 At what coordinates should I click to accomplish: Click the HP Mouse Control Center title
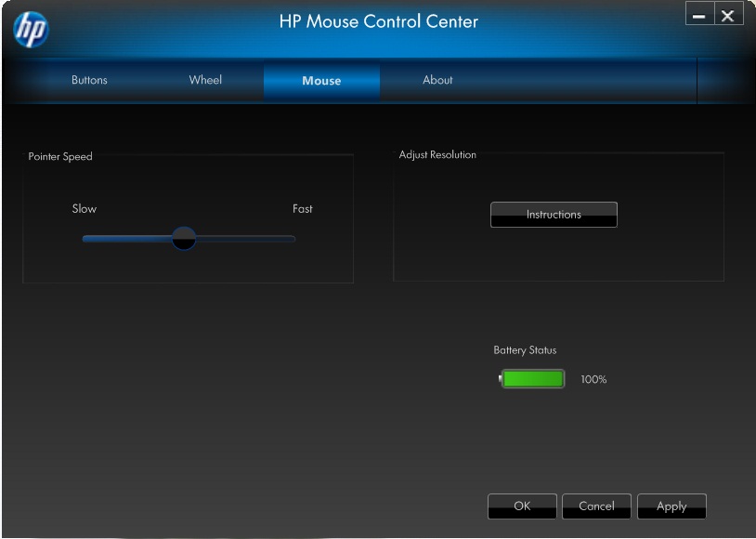point(378,21)
